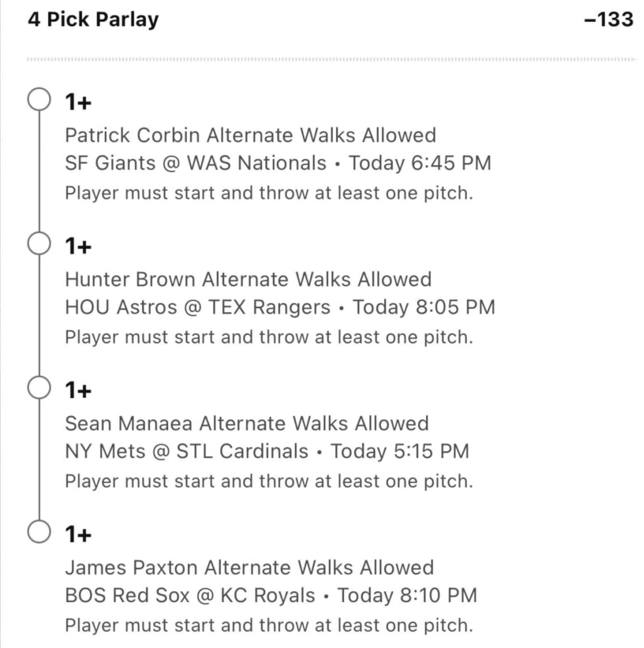The width and height of the screenshot is (644, 648).
Task: Click the circle marker beside Patrick Corbin pick
Action: (39, 100)
